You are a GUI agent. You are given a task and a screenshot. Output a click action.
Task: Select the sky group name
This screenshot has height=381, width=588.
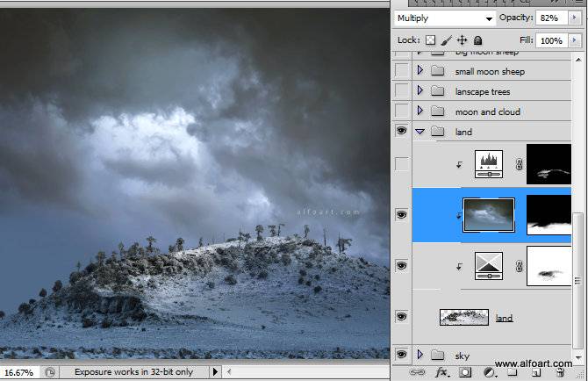[462, 356]
